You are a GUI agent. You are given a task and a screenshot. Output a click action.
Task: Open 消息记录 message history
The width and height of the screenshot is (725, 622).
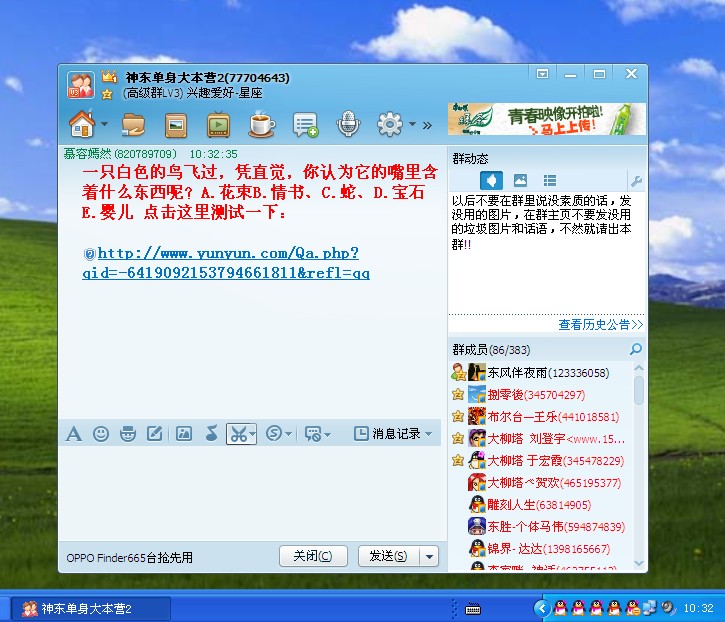tap(387, 434)
